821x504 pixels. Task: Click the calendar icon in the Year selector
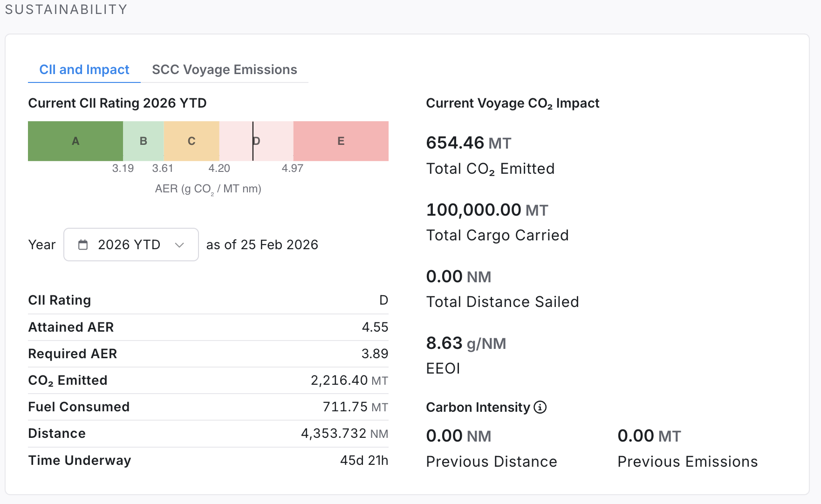pos(83,245)
